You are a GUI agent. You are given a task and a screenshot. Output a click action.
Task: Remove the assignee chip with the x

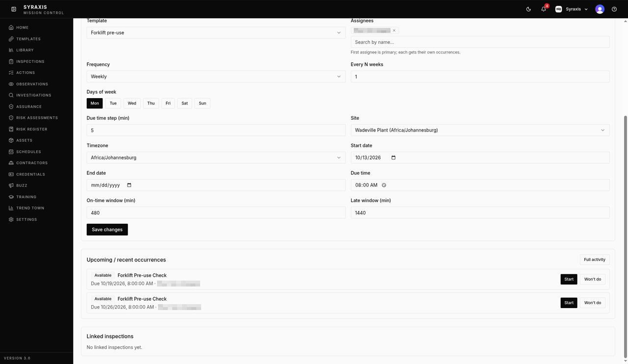point(394,30)
